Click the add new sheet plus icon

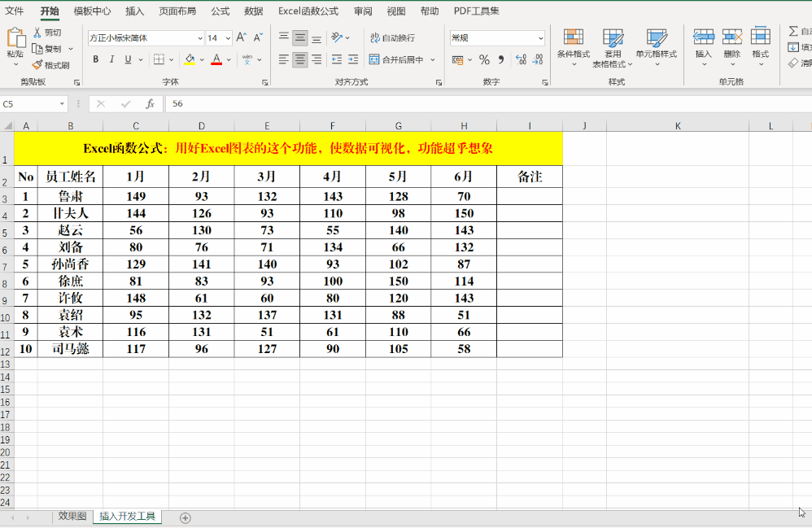click(x=185, y=517)
